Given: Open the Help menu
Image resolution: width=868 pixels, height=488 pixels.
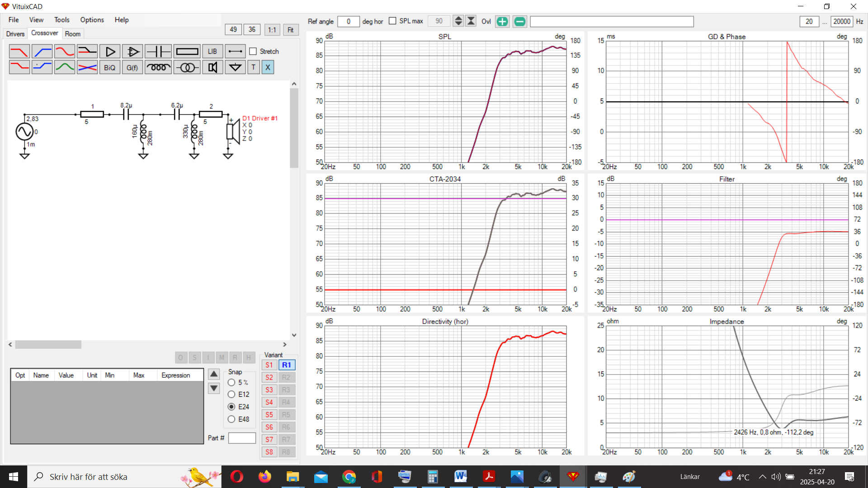Looking at the screenshot, I should tap(122, 20).
